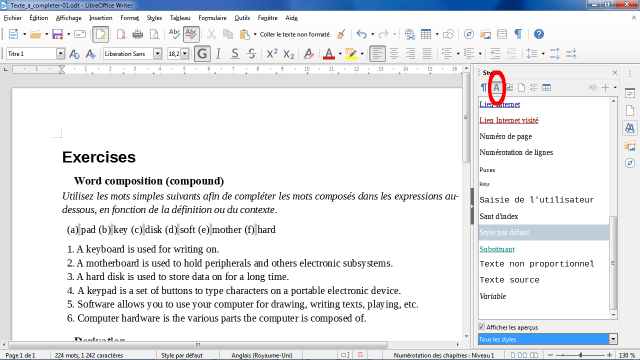Apply subscript formatting
Image resolution: width=640 pixels, height=360 pixels.
[289, 54]
